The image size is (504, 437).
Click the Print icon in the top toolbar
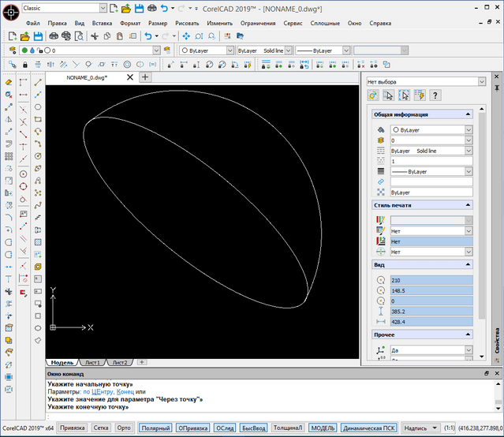(x=151, y=8)
